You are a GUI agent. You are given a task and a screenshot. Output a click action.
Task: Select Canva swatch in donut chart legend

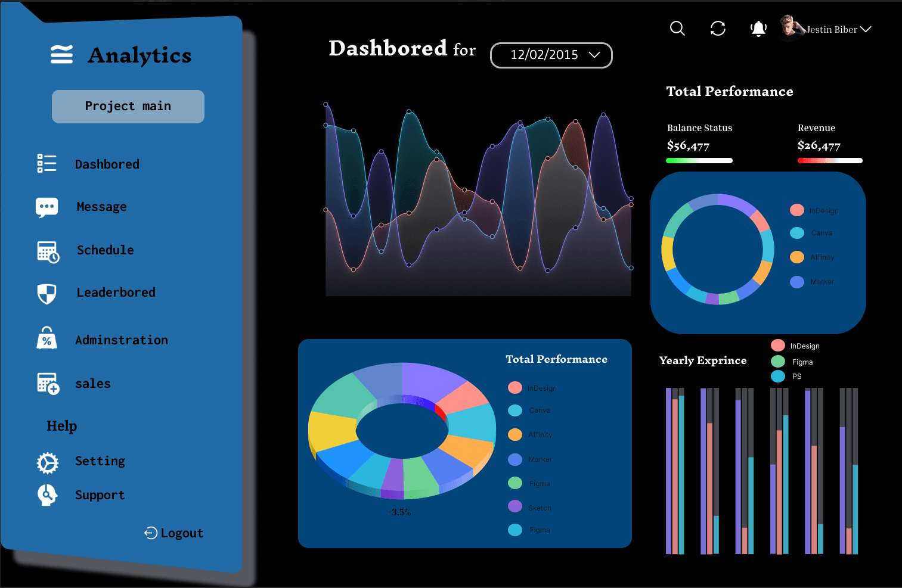point(797,233)
